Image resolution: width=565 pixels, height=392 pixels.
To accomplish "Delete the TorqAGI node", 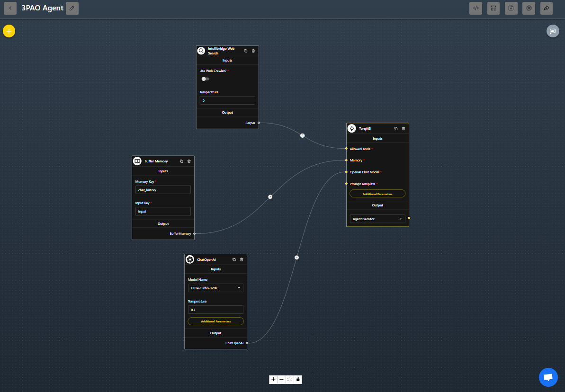I will (x=404, y=128).
